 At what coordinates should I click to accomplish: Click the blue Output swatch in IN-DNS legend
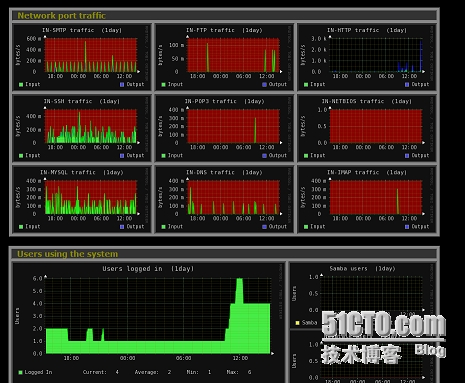[264, 227]
